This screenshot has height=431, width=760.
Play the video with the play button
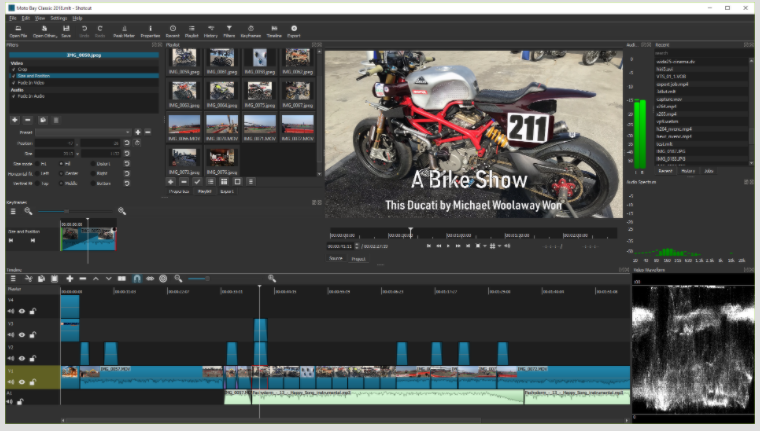pos(448,246)
